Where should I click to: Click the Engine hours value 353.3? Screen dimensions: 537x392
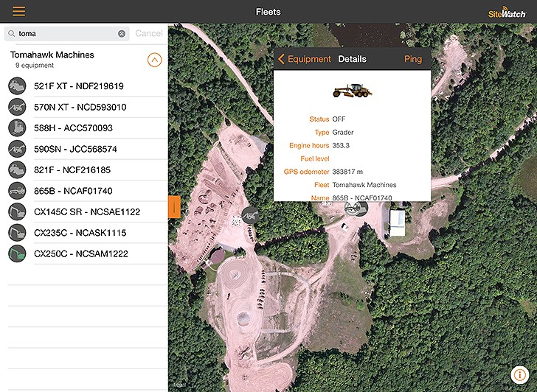pos(341,145)
